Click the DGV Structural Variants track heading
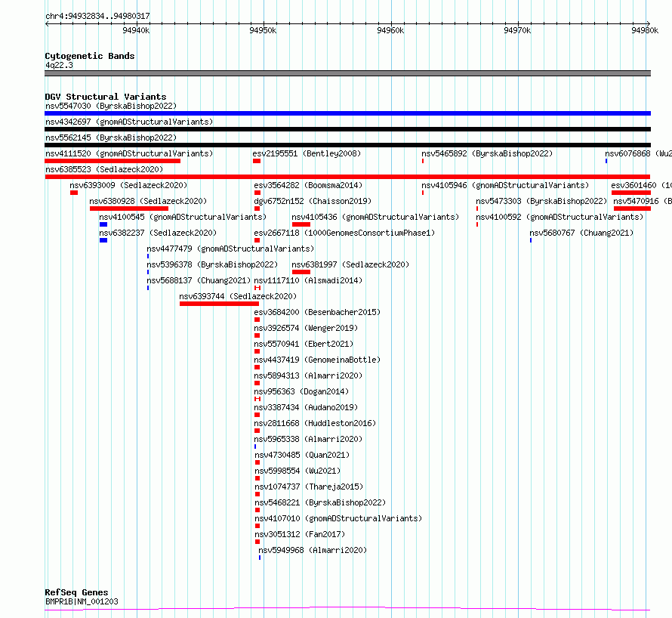This screenshot has width=672, height=618. point(106,97)
